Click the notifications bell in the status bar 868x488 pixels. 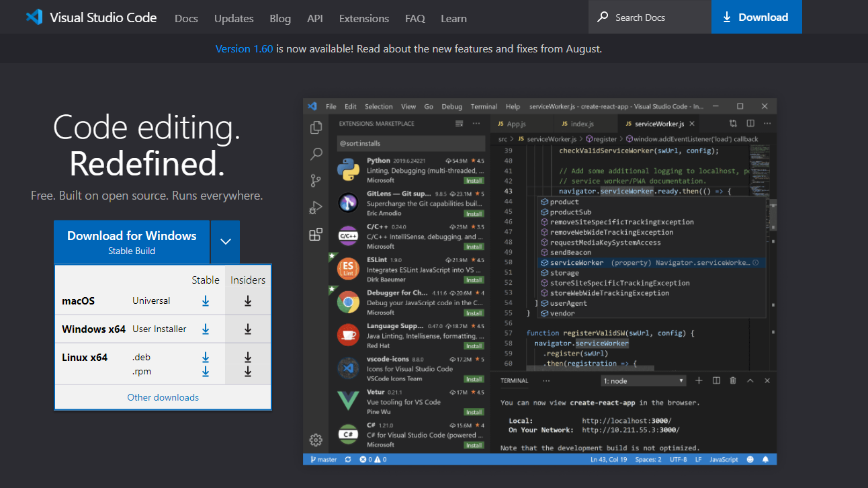pos(766,459)
